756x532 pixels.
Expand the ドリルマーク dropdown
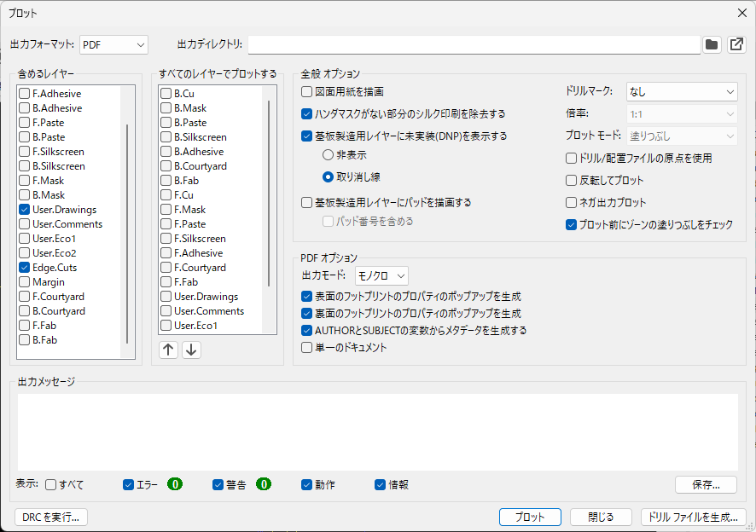[681, 91]
